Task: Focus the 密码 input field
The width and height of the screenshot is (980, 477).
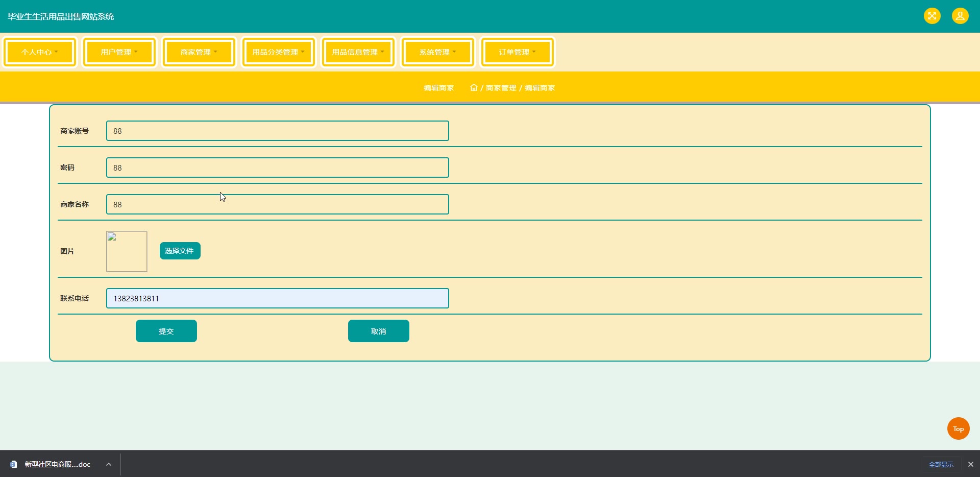Action: 278,168
